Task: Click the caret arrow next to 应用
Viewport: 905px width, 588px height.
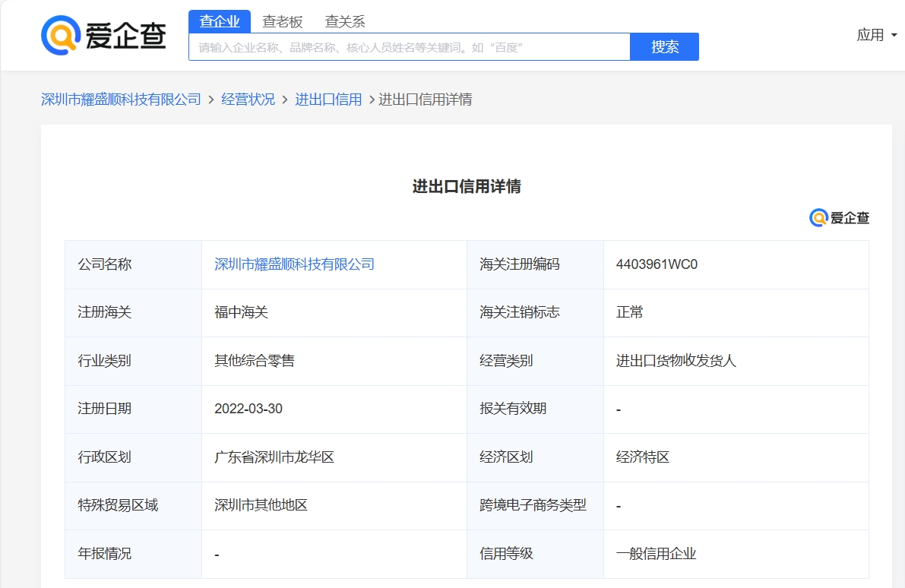Action: pos(894,35)
